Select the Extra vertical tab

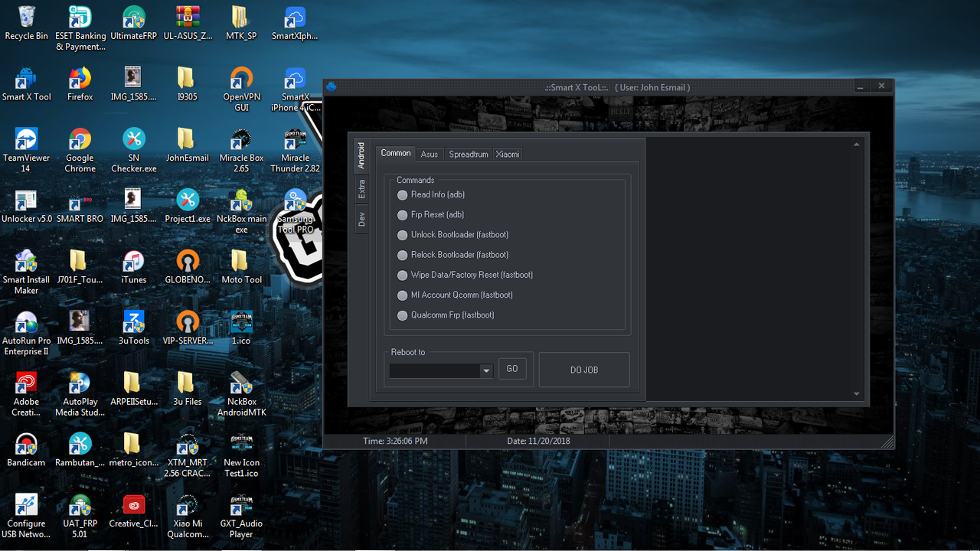tap(361, 189)
